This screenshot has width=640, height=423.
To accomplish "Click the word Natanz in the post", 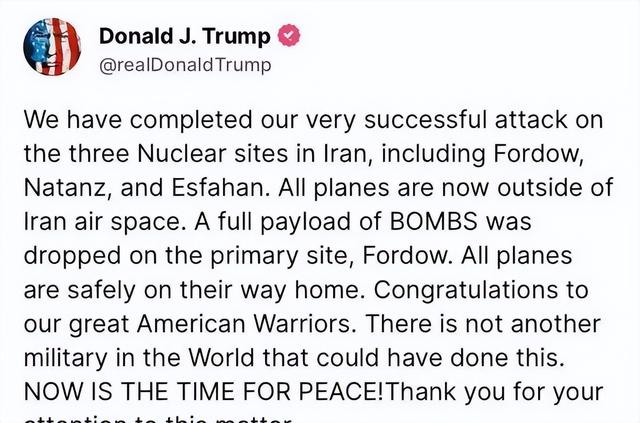I will coord(67,188).
